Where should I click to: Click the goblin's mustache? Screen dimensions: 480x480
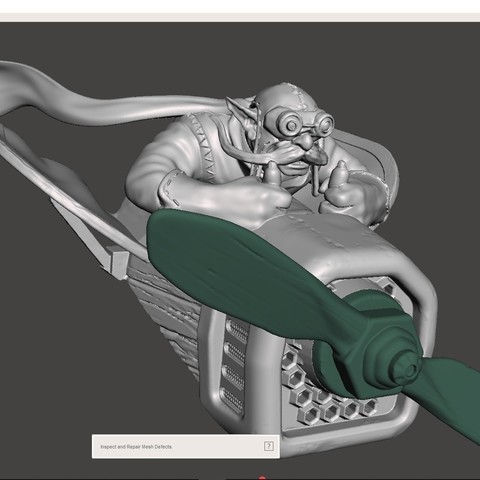point(313,154)
